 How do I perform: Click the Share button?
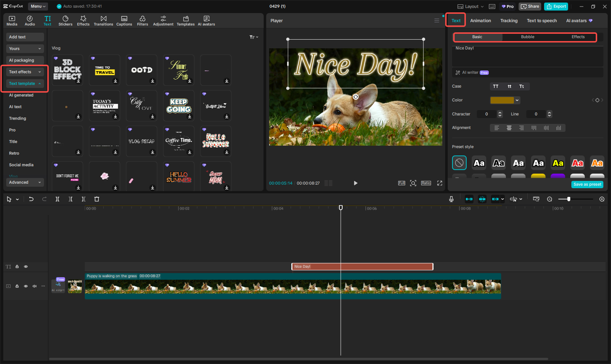530,7
